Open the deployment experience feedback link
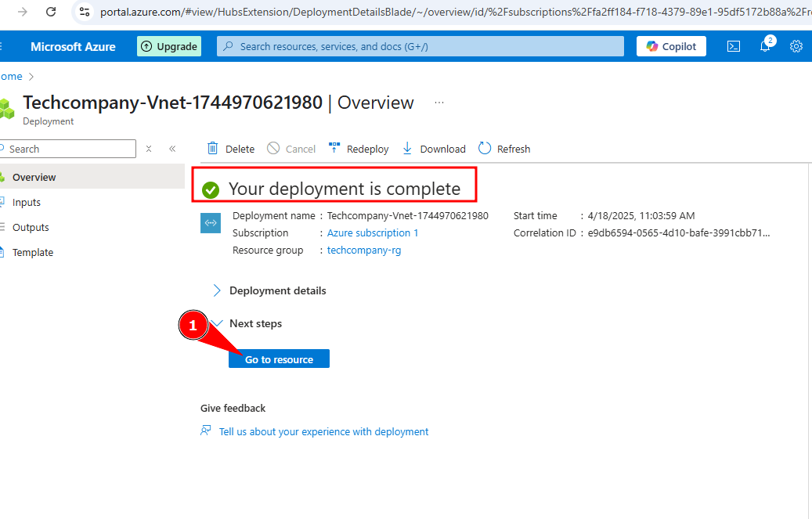The height and width of the screenshot is (519, 812). pyautogui.click(x=323, y=432)
